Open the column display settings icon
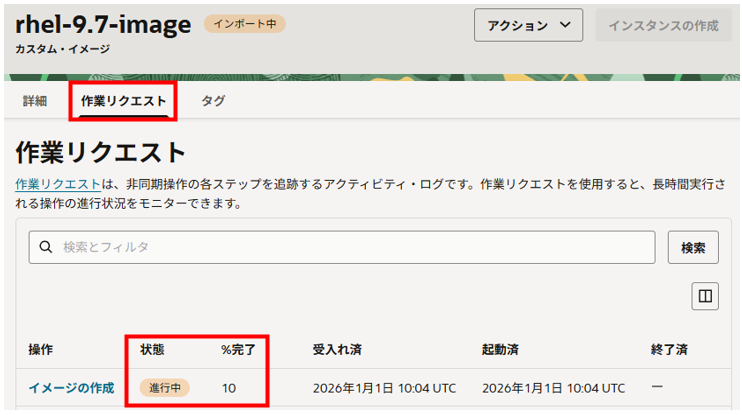Viewport: 742px width, 415px height. pyautogui.click(x=705, y=296)
